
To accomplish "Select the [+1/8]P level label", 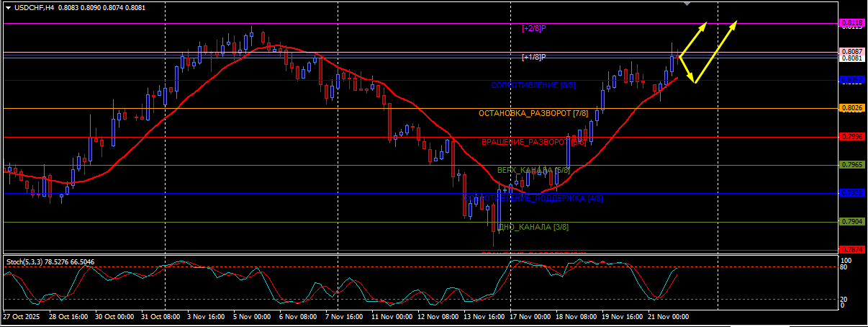I will (x=534, y=57).
